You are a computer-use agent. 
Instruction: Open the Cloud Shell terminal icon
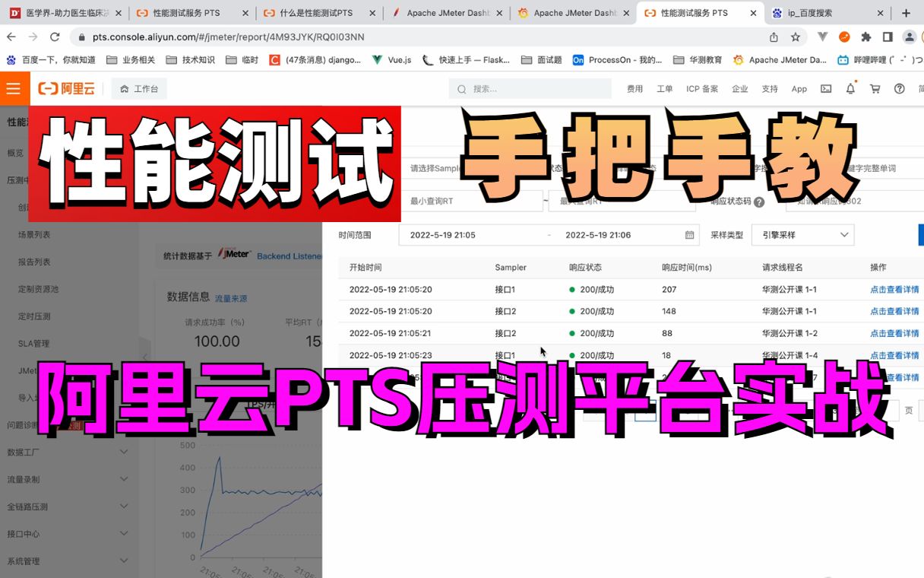826,89
